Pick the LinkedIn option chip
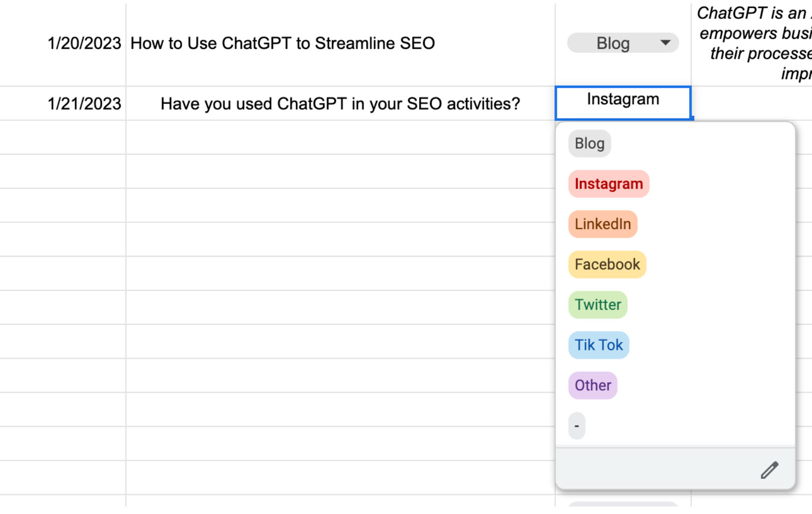The height and width of the screenshot is (514, 812). (603, 224)
